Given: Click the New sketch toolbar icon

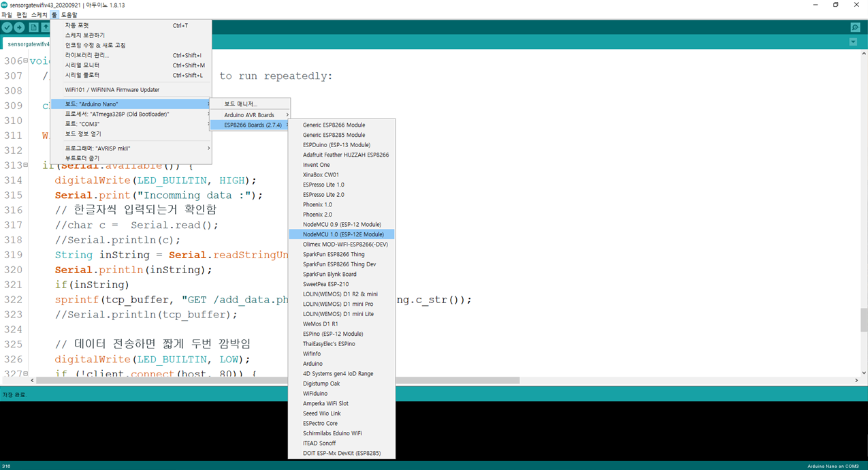Looking at the screenshot, I should (x=33, y=27).
